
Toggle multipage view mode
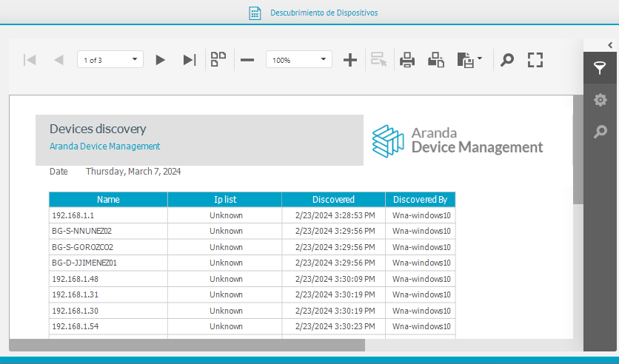(x=218, y=59)
